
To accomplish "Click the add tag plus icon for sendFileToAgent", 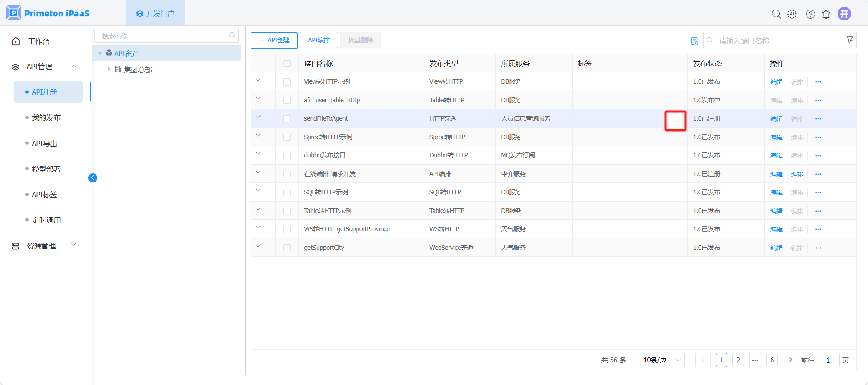I will (x=676, y=121).
